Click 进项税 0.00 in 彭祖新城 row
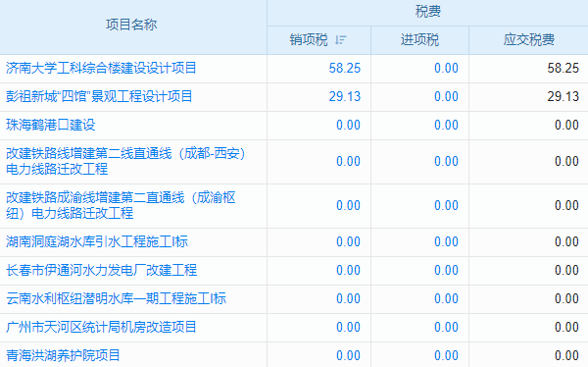The image size is (588, 367). pos(446,97)
